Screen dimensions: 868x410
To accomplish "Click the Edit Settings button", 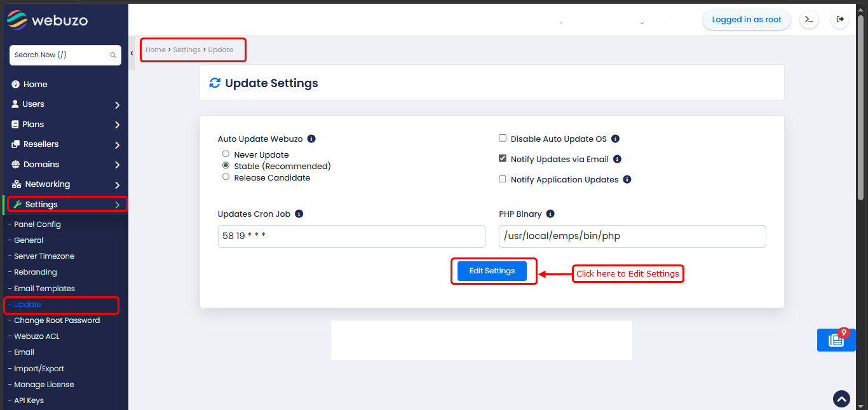I will point(492,271).
